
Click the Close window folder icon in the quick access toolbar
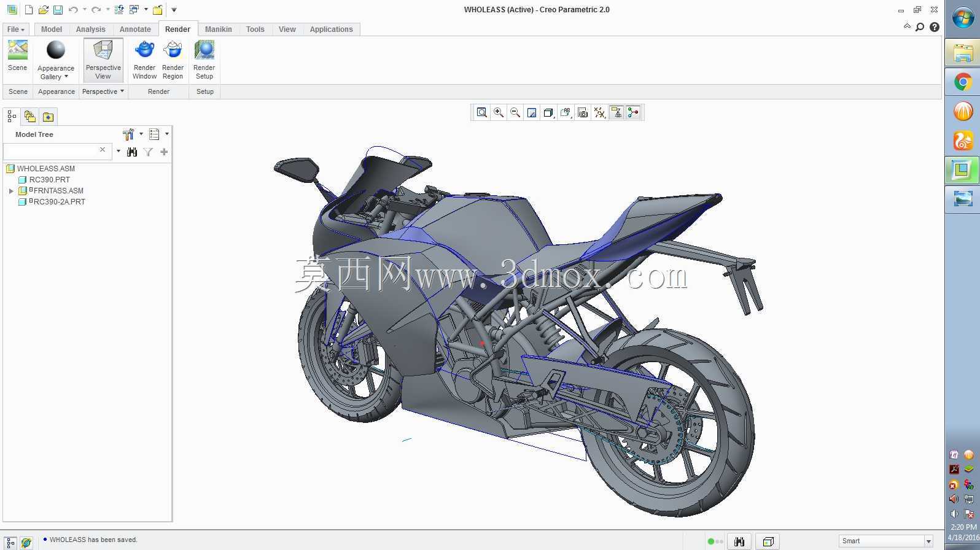[158, 10]
